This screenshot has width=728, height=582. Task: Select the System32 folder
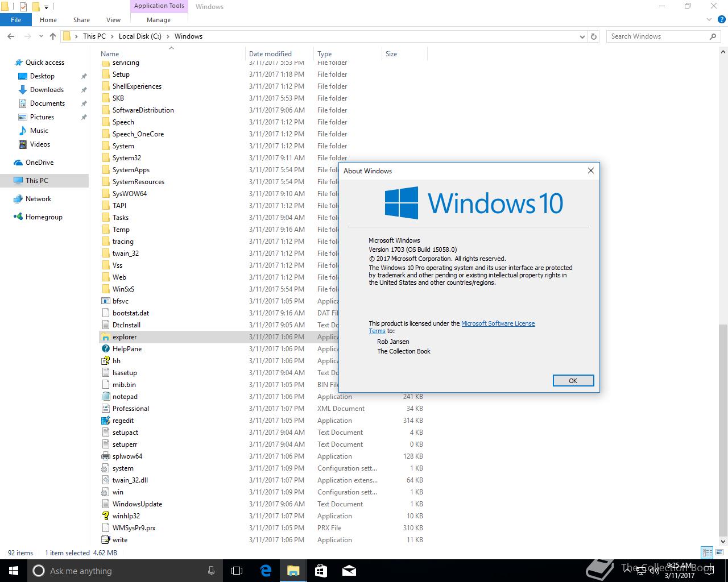coord(126,158)
